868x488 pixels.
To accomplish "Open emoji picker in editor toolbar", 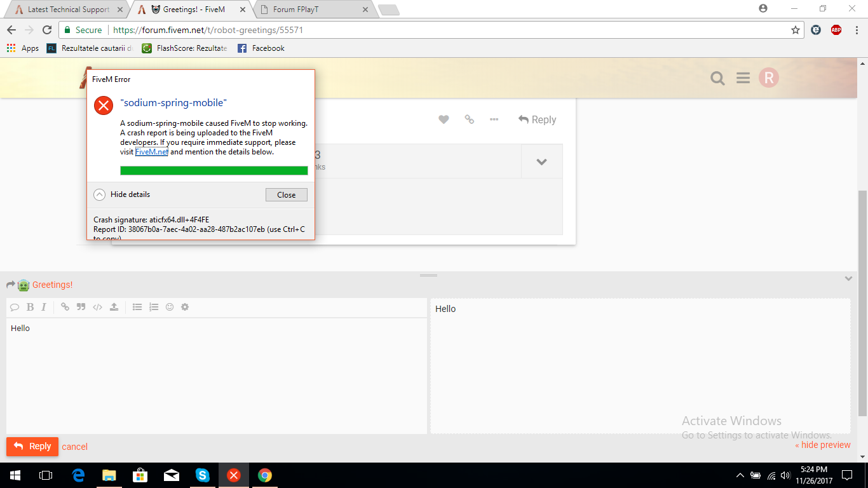I will [170, 307].
